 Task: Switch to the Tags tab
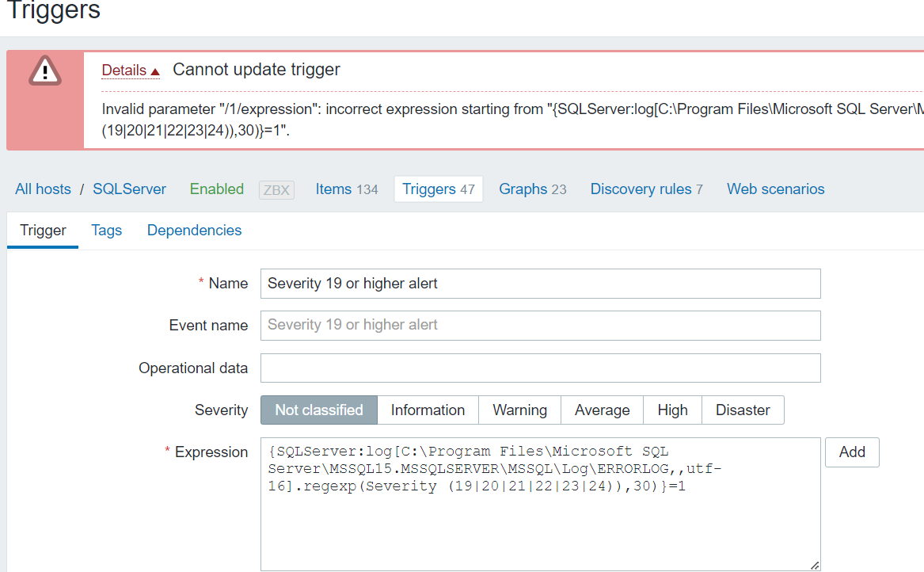pyautogui.click(x=106, y=231)
